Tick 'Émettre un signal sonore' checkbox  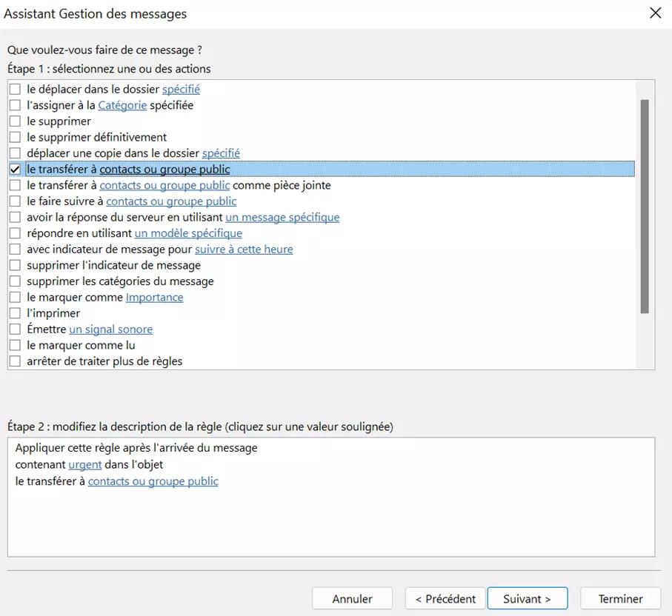tap(15, 329)
